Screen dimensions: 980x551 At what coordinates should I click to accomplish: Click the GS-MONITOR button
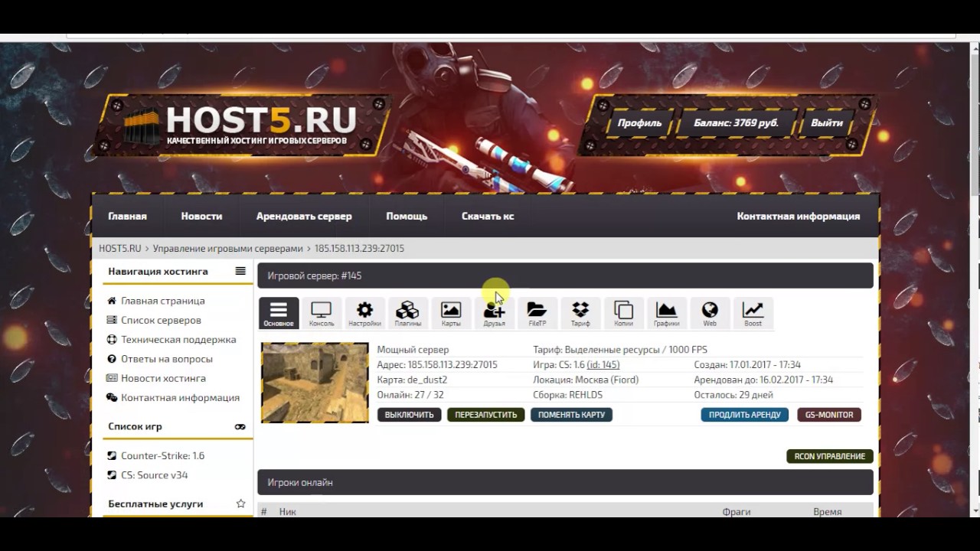click(x=829, y=415)
